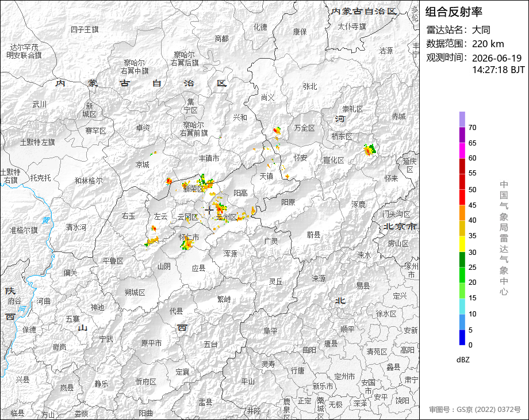Click the cyan legend swatch between 10 and 15
This screenshot has height=420, width=529.
(x=462, y=306)
